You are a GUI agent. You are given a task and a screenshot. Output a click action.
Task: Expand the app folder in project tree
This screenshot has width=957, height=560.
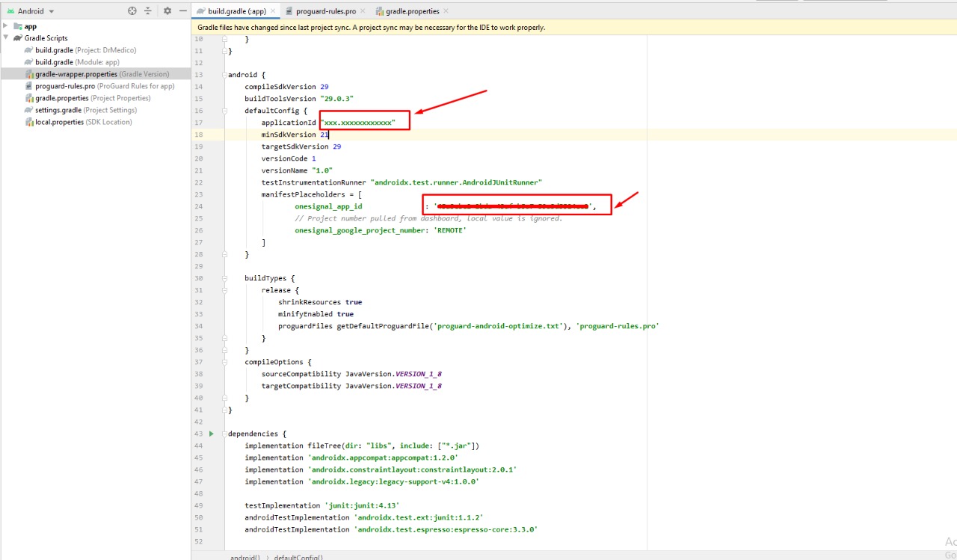pos(6,26)
